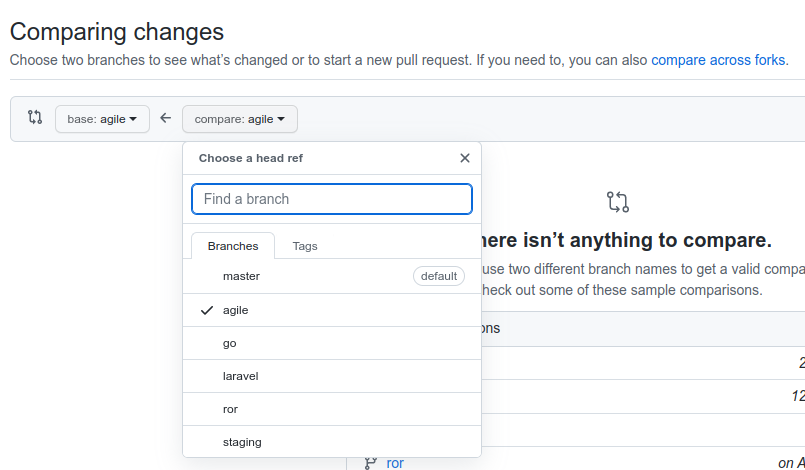Switch to the Branches tab
Image resolution: width=805 pixels, height=470 pixels.
(233, 246)
